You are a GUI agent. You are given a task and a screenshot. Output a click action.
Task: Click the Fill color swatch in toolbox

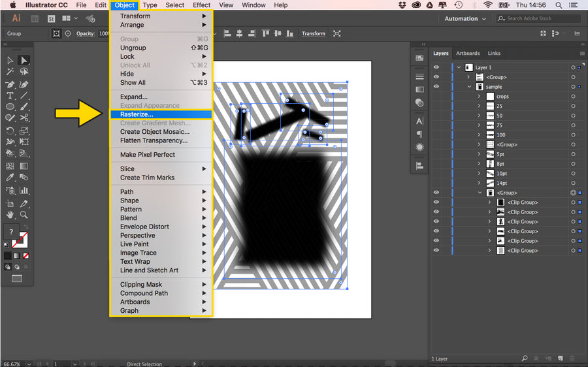coord(11,232)
